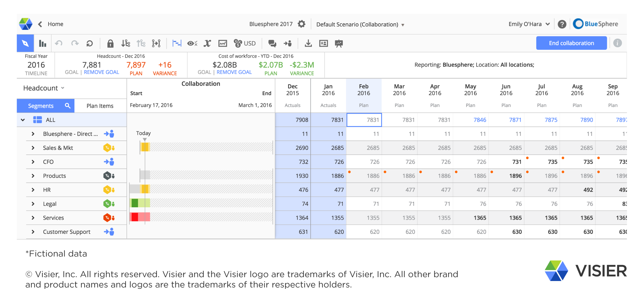Image resolution: width=644 pixels, height=305 pixels.
Task: Expand the Services row
Action: pyautogui.click(x=33, y=218)
